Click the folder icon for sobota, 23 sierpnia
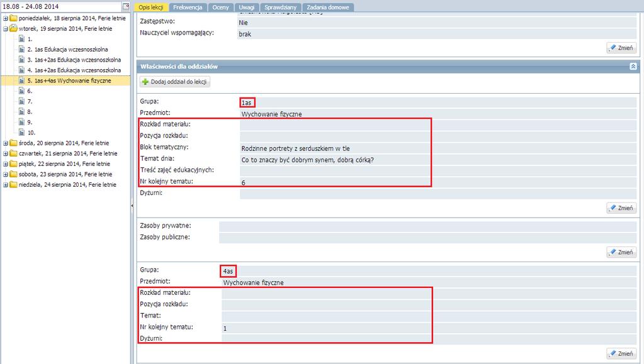 [x=13, y=174]
